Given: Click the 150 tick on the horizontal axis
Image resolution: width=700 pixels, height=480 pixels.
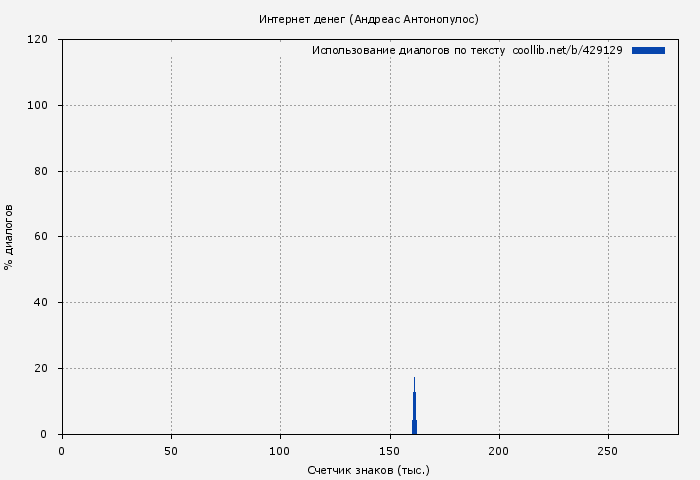Looking at the screenshot, I should pos(389,452).
